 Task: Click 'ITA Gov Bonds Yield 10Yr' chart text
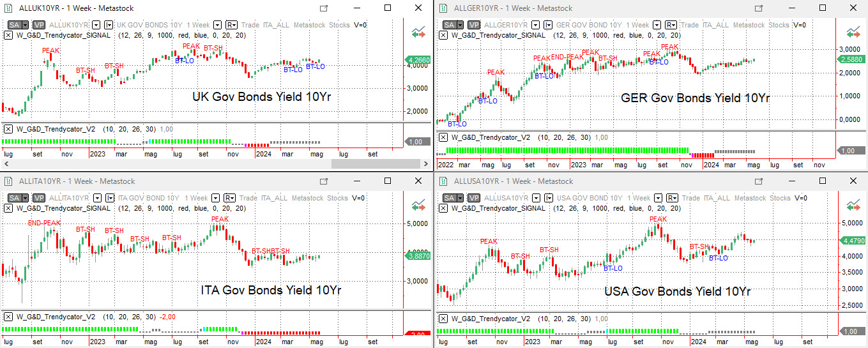point(271,290)
